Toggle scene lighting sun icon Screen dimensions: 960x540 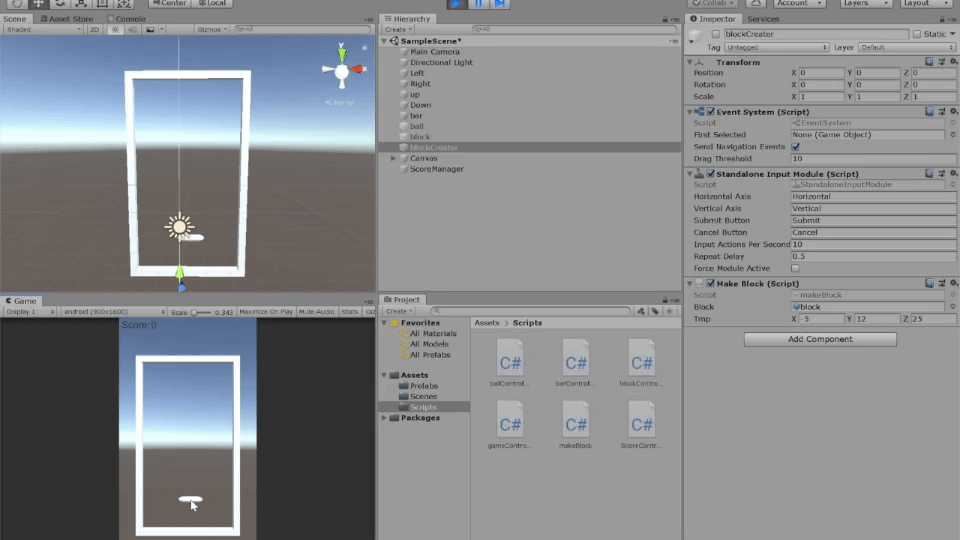tap(115, 30)
